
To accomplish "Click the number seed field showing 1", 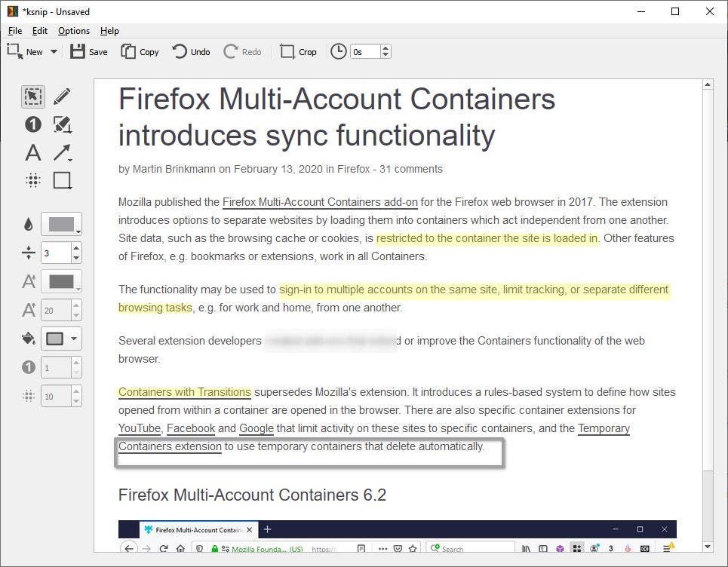I will click(56, 368).
